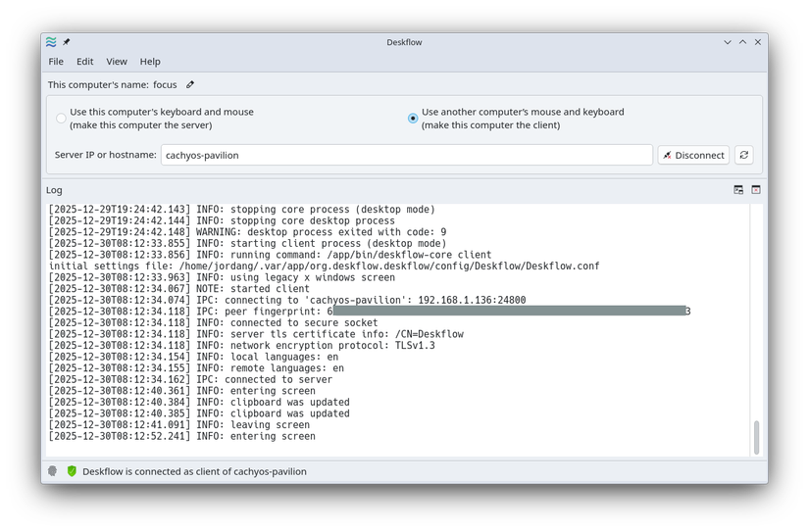The image size is (809, 532).
Task: Click the Server IP or hostname field
Action: tap(407, 155)
